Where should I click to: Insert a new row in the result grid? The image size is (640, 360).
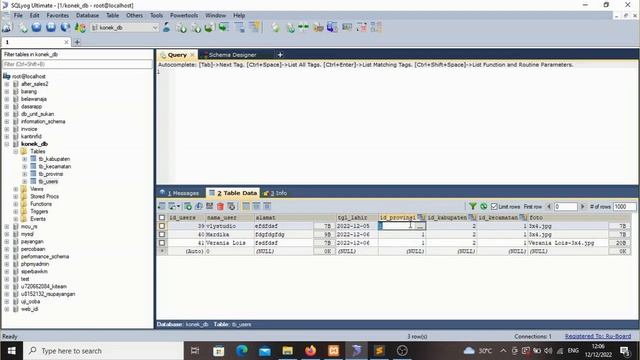click(187, 206)
